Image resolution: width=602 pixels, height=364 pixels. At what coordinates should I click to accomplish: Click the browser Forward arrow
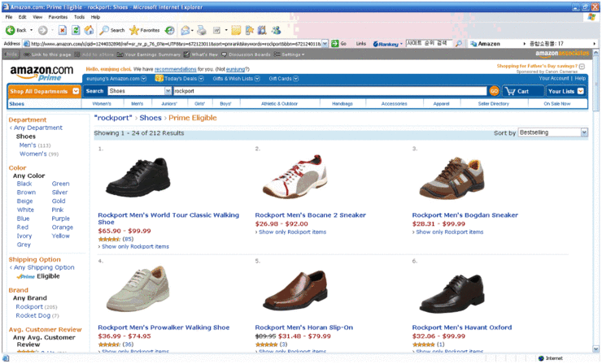(x=42, y=30)
